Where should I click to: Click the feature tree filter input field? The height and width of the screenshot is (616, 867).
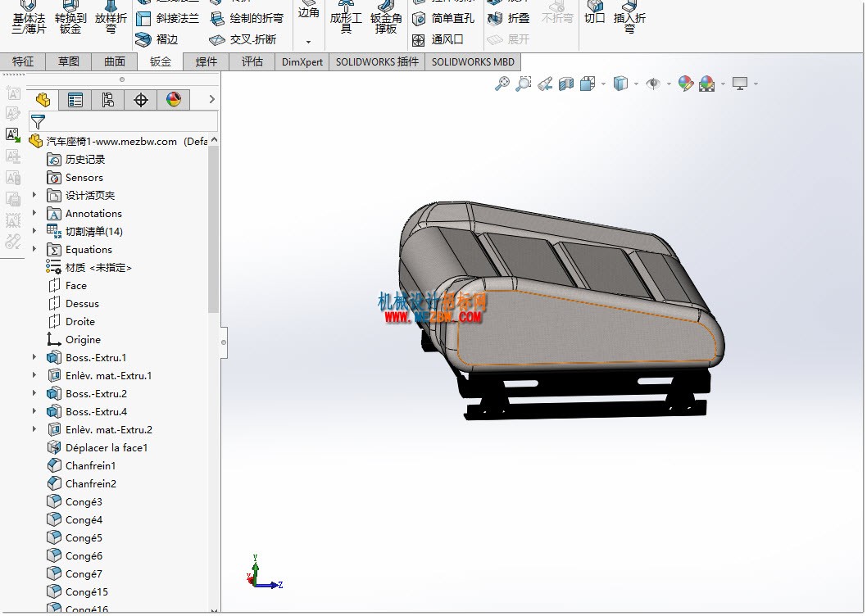(x=123, y=121)
